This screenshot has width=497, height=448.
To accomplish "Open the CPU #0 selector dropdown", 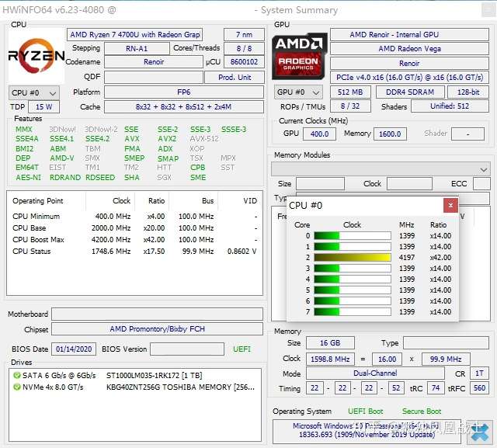I will click(33, 93).
